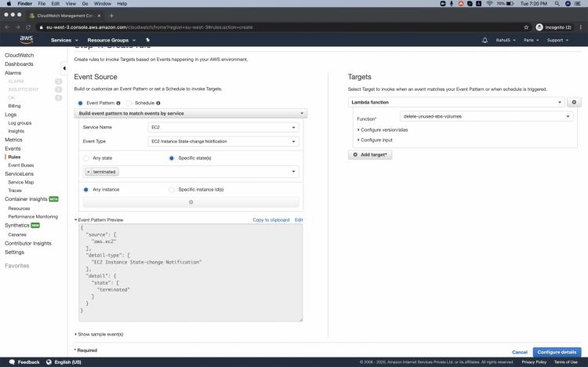Open the Event Type dropdown

click(223, 142)
